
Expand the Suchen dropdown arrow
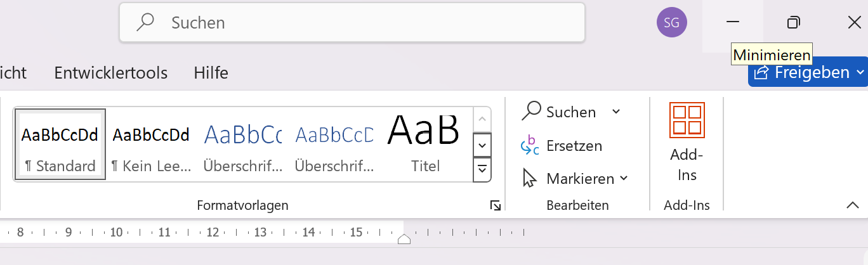pyautogui.click(x=615, y=112)
